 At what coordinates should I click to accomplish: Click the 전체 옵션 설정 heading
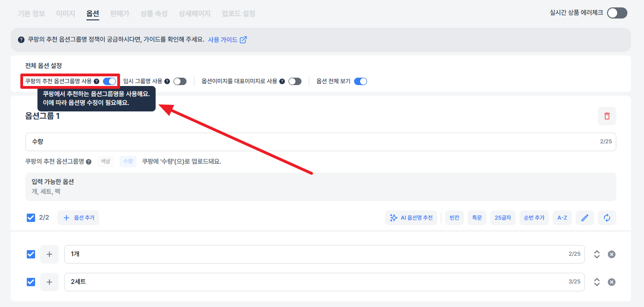43,66
